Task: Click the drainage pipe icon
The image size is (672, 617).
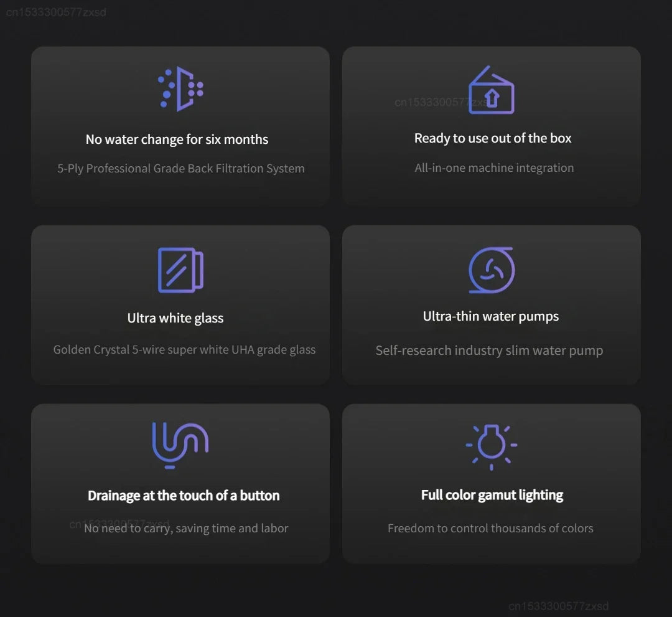Action: coord(180,445)
